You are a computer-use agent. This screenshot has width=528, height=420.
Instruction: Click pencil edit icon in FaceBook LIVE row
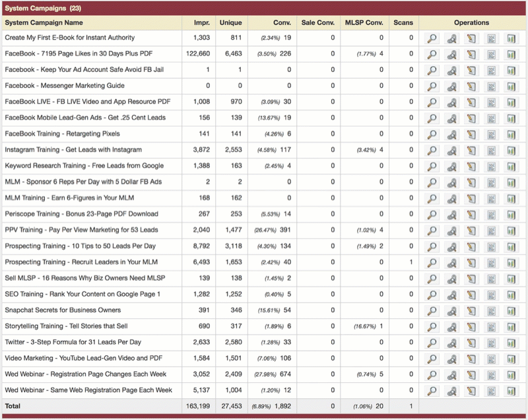pos(471,102)
